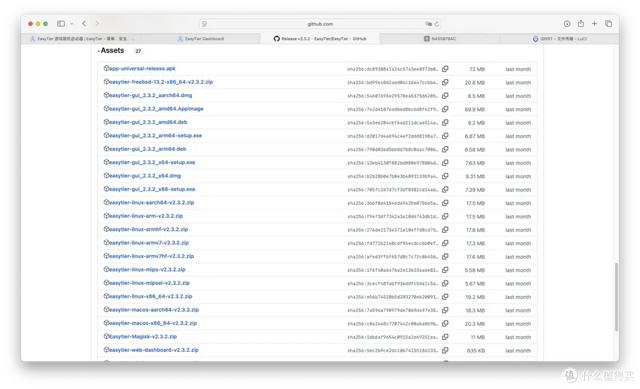Go back to the previous page
The height and width of the screenshot is (389, 640).
84,24
